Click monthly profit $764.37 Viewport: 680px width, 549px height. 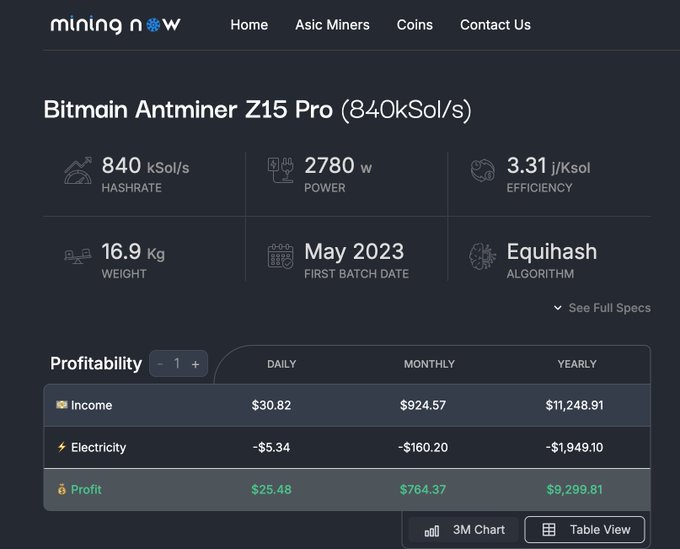(x=423, y=490)
